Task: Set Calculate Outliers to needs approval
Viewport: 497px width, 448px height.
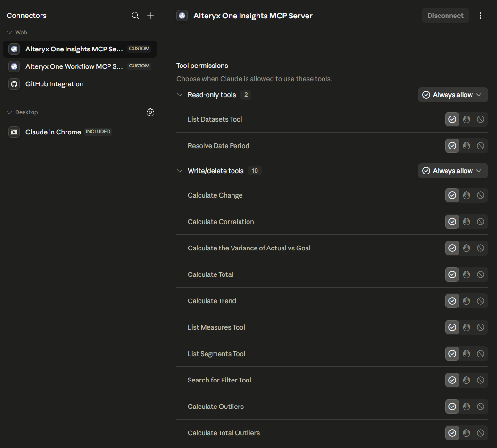Action: [466, 406]
